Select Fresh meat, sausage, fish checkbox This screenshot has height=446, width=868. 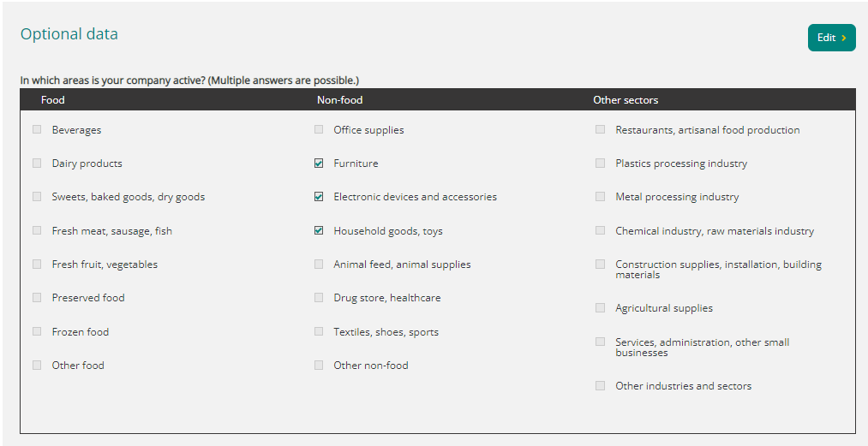37,230
